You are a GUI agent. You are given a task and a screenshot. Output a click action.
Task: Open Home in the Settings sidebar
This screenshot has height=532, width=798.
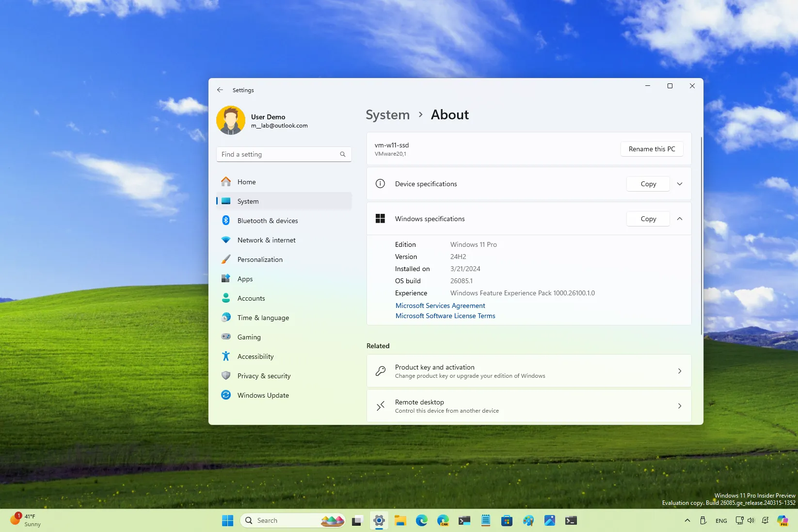pyautogui.click(x=284, y=182)
